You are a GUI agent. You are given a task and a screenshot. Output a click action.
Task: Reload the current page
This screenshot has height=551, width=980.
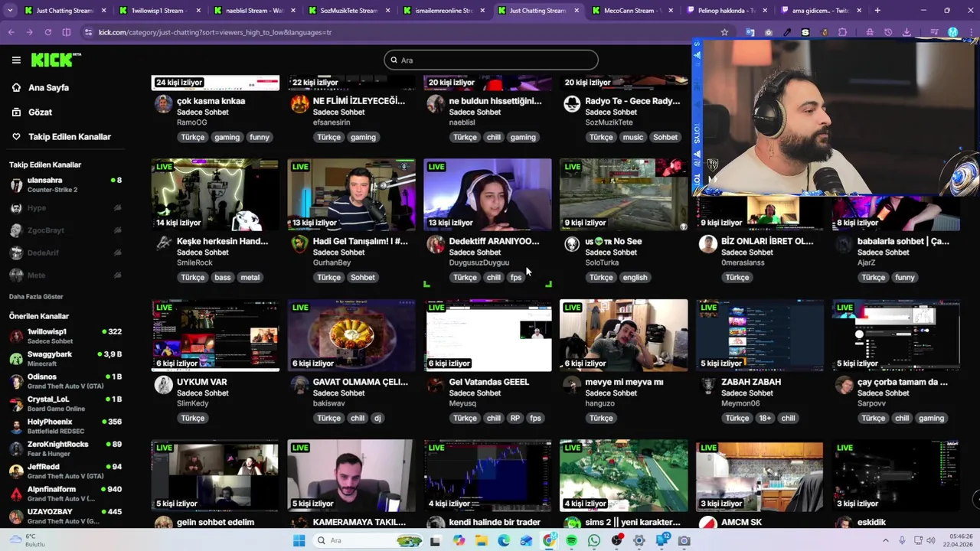pos(47,32)
